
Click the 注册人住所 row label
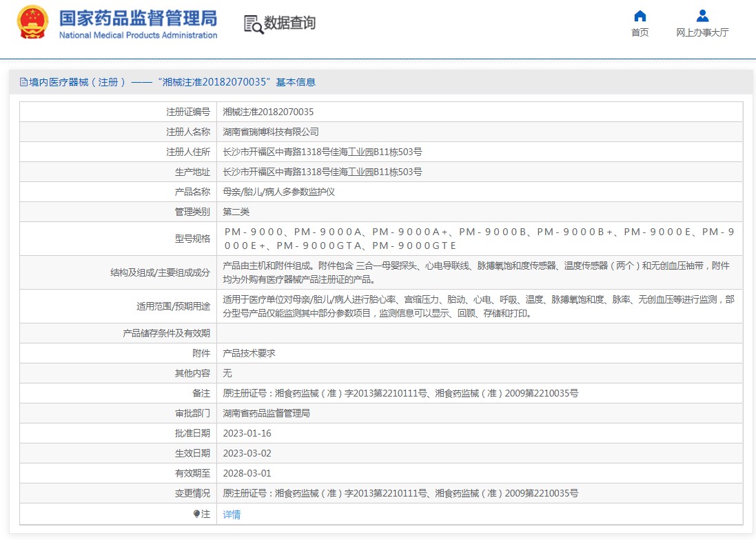coord(188,152)
